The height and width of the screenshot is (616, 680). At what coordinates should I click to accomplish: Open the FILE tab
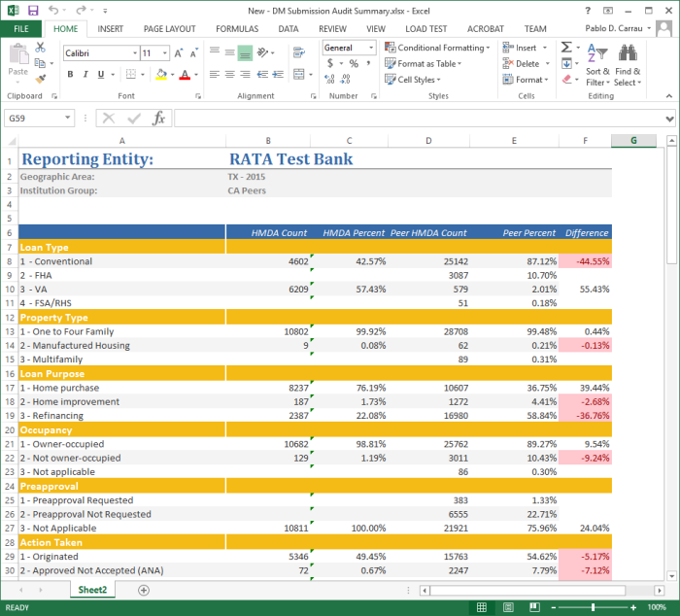coord(20,29)
